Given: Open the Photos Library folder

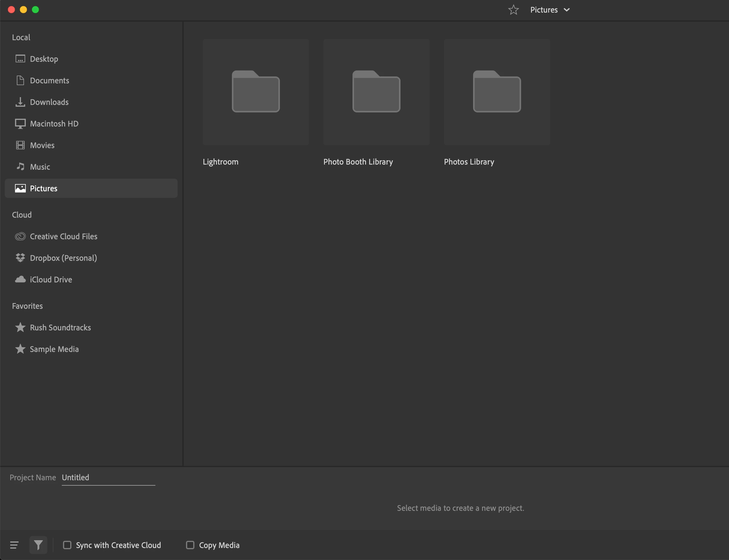Looking at the screenshot, I should click(x=496, y=92).
